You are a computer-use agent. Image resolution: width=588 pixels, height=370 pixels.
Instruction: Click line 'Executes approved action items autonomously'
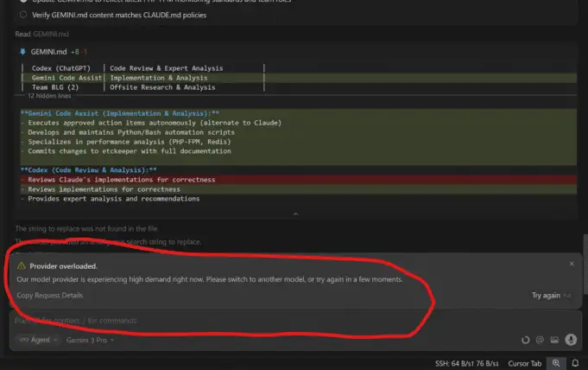point(155,123)
